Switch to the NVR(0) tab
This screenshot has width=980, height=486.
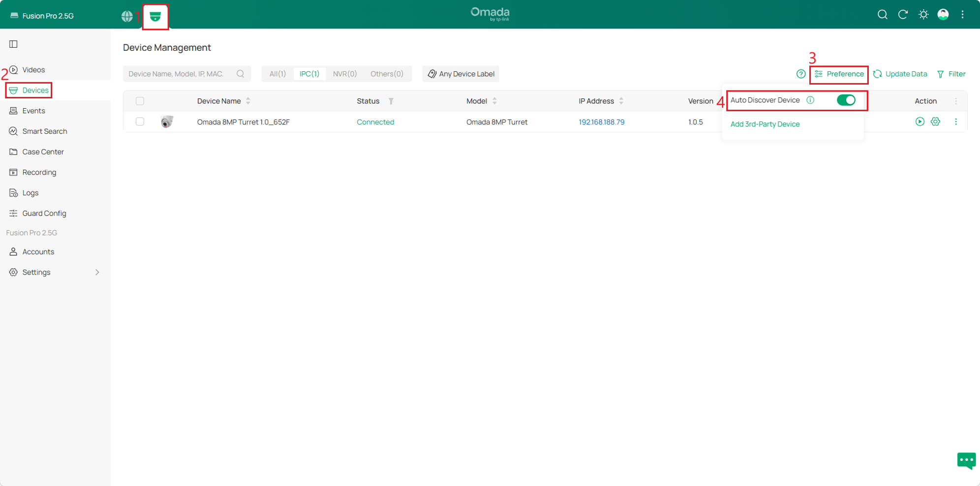coord(345,74)
